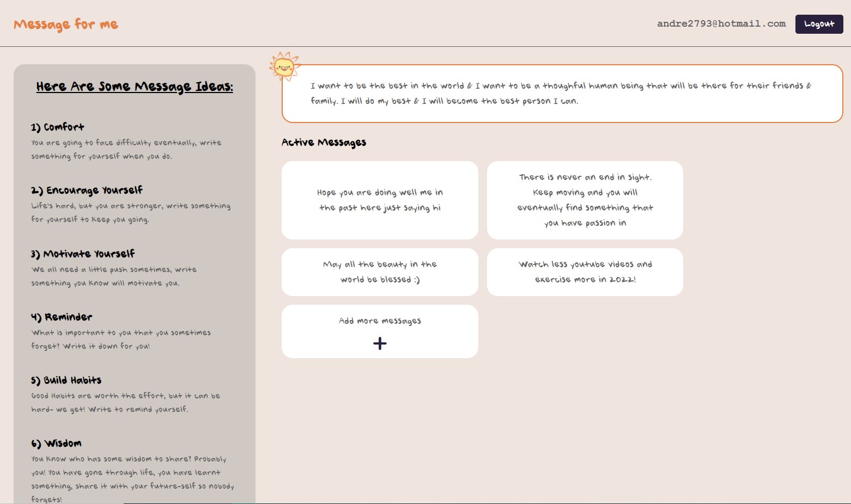This screenshot has height=504, width=851.
Task: Click the 'Here Are Some Message Ideas:' heading
Action: (135, 87)
